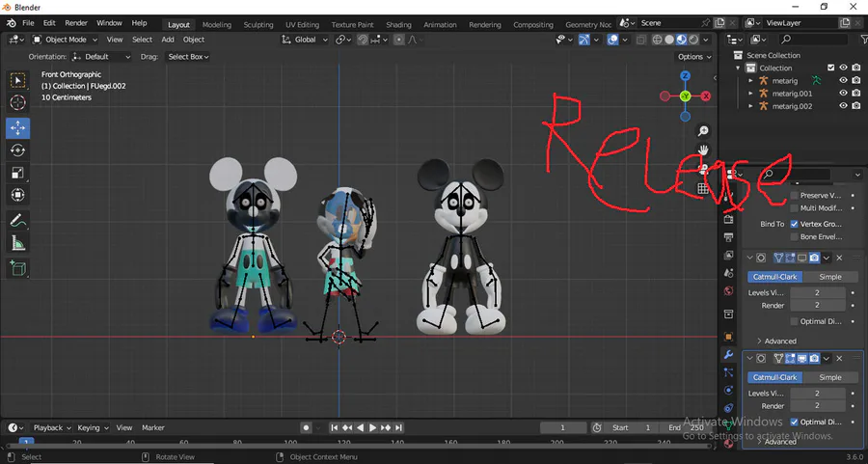Open the Playback dropdown in timeline
868x464 pixels.
tap(52, 427)
